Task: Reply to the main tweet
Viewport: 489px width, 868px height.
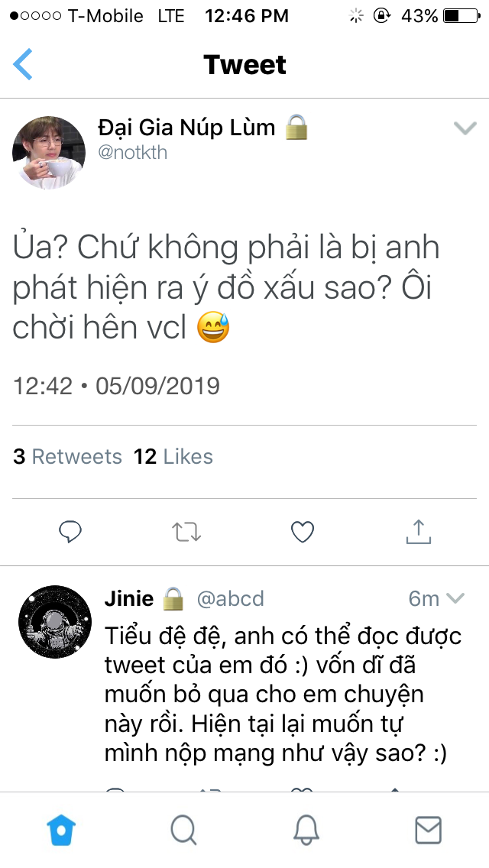Action: point(70,531)
